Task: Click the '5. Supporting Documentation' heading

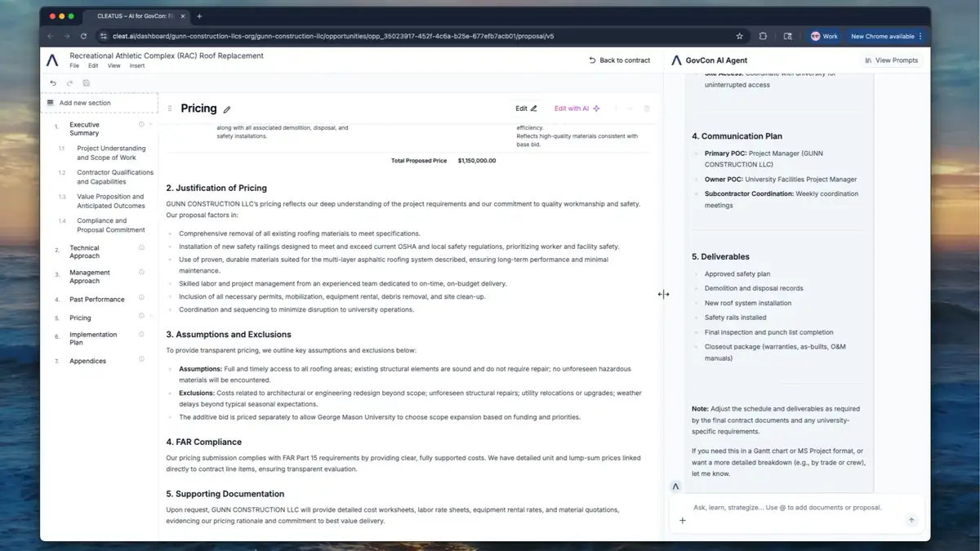Action: click(x=225, y=494)
